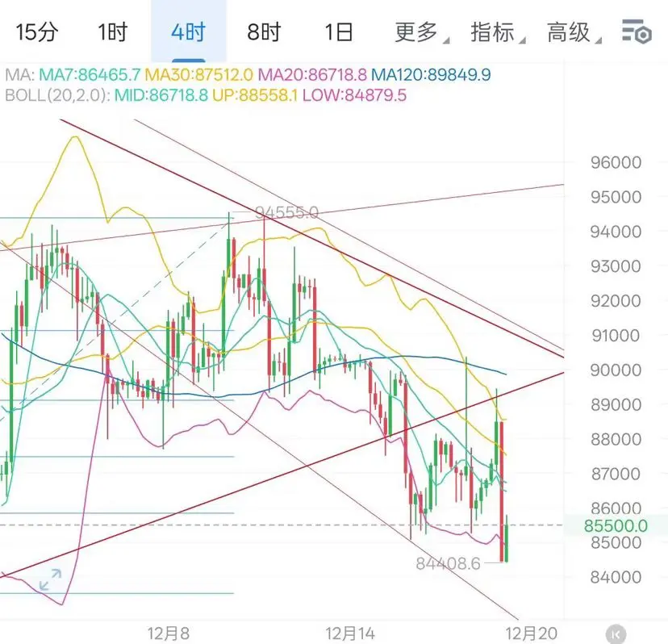668x644 pixels.
Task: Switch to the 1时 timeframe tab
Action: click(x=112, y=32)
